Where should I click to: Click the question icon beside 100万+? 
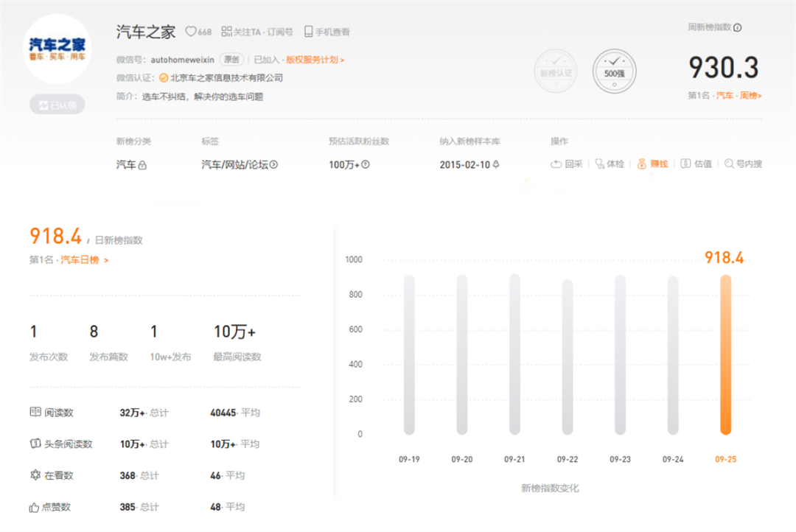pyautogui.click(x=365, y=165)
